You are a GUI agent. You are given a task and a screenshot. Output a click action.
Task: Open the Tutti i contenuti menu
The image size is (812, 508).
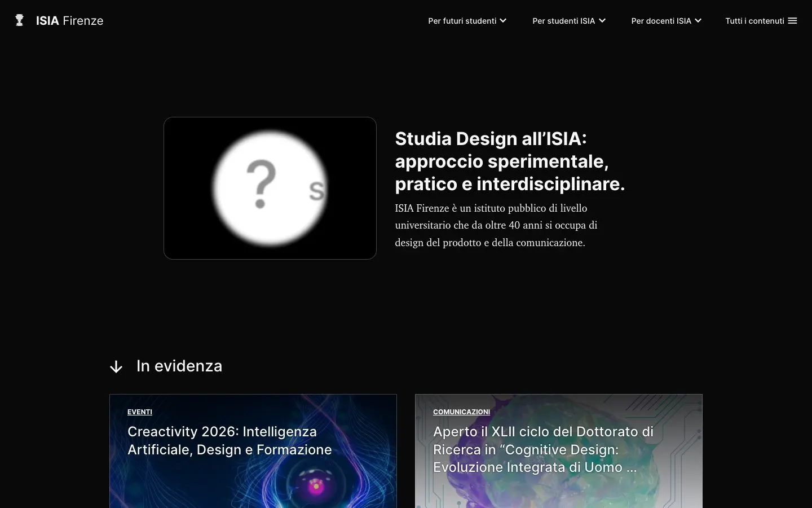[x=761, y=21]
